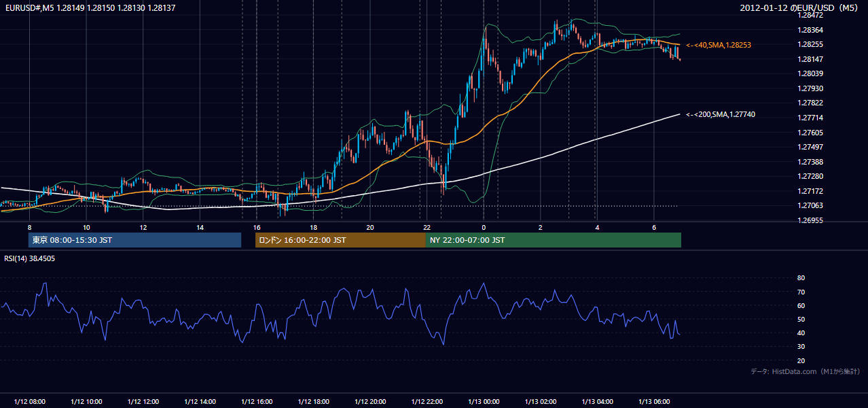Click the RSI 40 level label
868x408 pixels.
801,333
